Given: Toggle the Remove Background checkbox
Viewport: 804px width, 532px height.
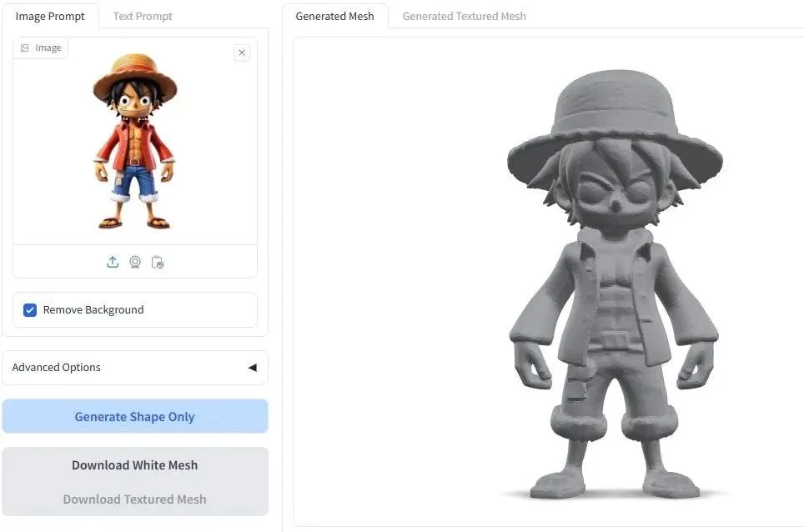Looking at the screenshot, I should click(30, 310).
